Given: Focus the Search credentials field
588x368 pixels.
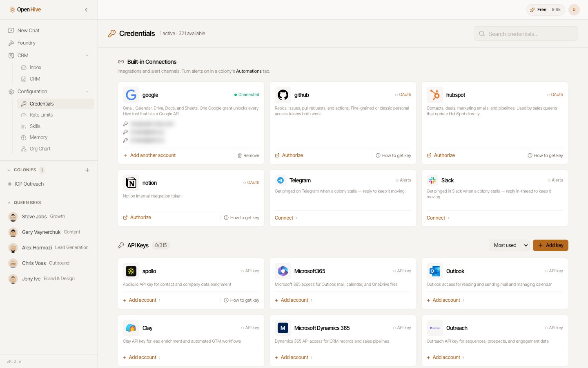Looking at the screenshot, I should tap(526, 34).
